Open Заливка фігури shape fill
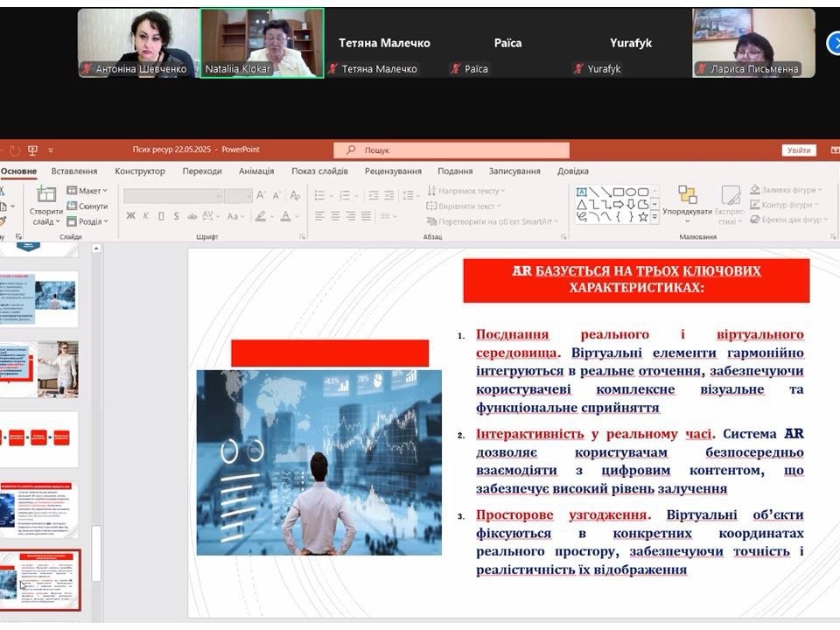 coord(786,190)
